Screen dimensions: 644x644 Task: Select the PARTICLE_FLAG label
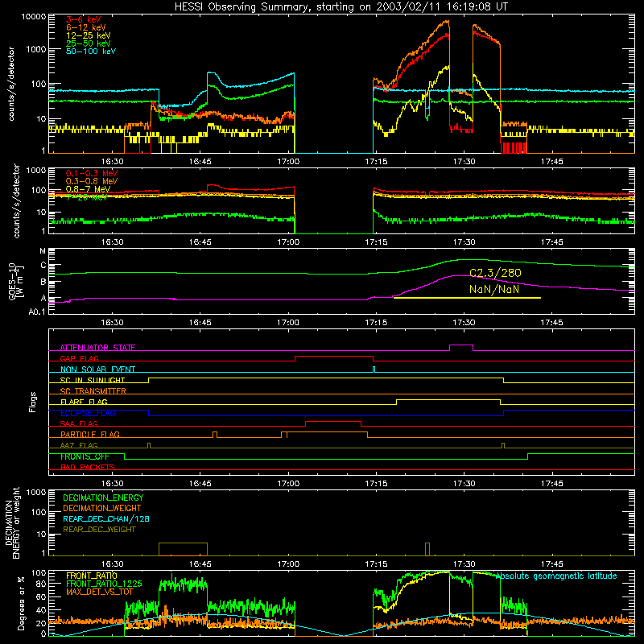(x=90, y=434)
